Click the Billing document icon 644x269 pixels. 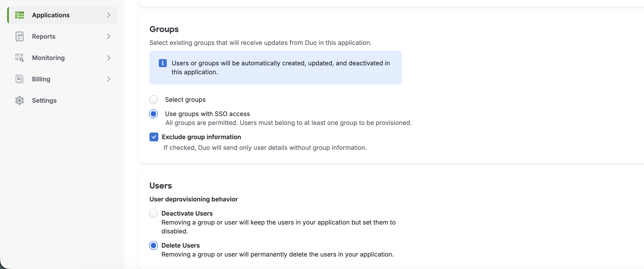click(20, 79)
